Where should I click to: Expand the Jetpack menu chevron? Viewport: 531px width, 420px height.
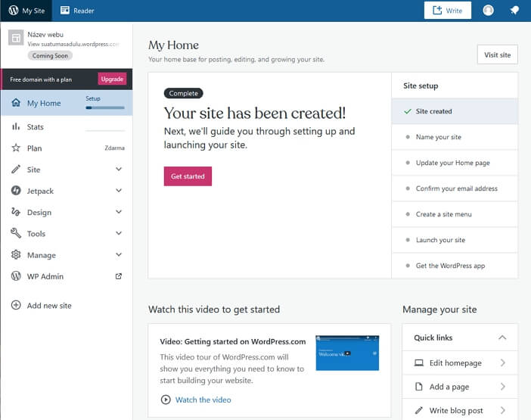119,191
